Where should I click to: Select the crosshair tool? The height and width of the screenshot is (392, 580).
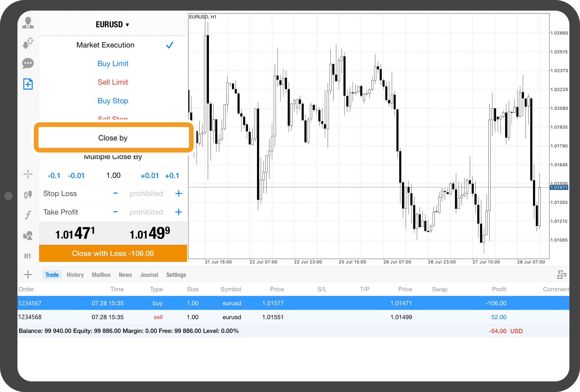pos(28,174)
